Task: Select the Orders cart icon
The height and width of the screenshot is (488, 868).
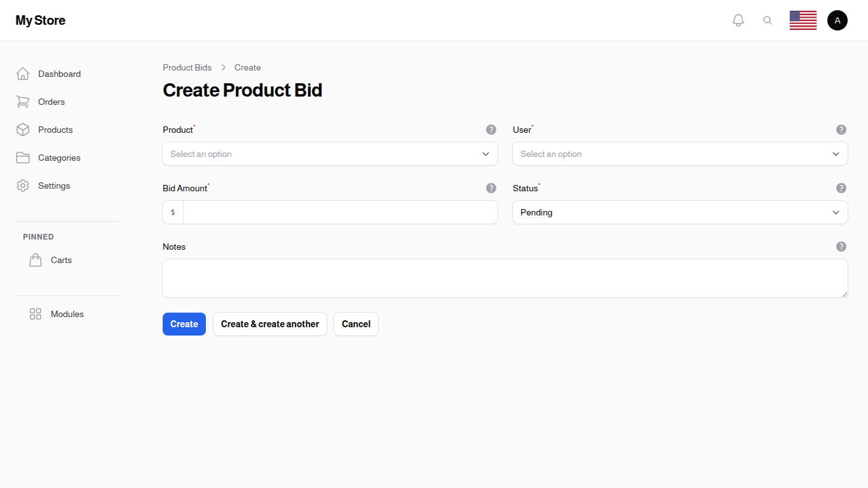Action: (x=23, y=102)
